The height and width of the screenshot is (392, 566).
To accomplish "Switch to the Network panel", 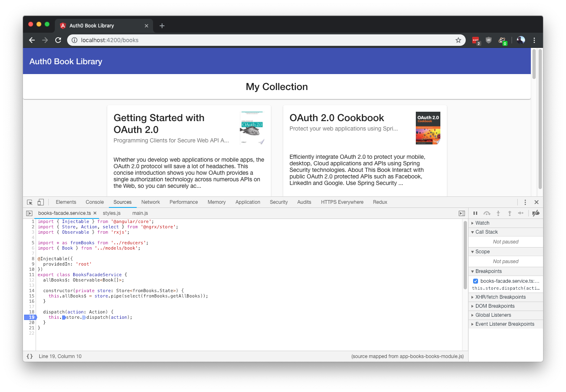I will pyautogui.click(x=151, y=202).
